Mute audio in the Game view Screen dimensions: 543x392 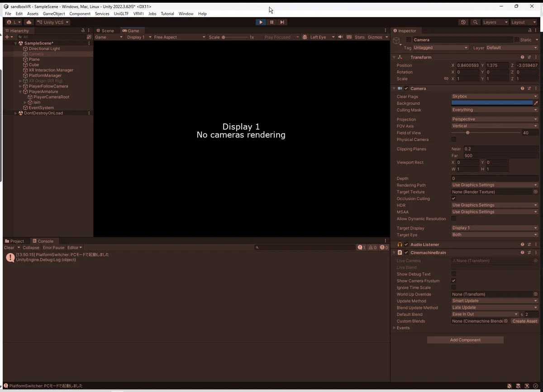click(x=340, y=37)
